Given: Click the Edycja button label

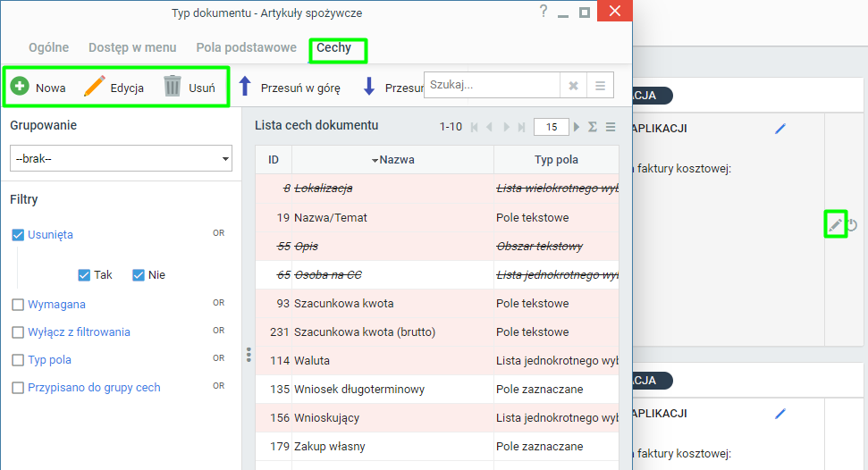Looking at the screenshot, I should click(127, 88).
